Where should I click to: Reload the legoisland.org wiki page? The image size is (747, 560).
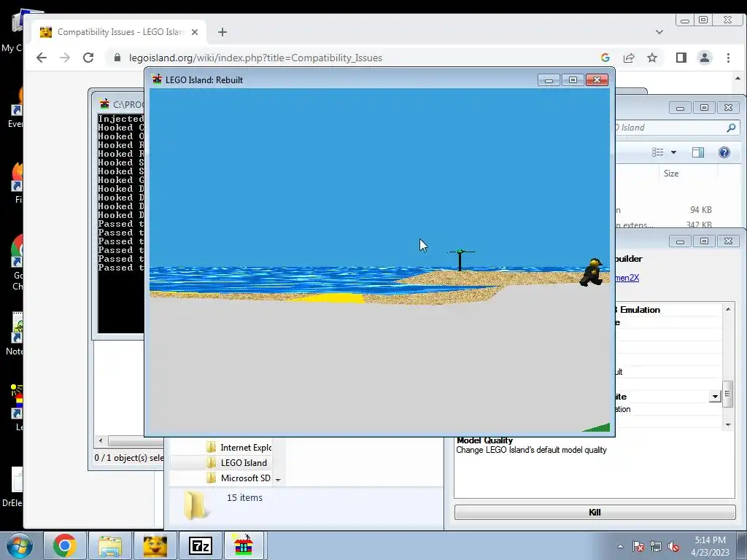88,58
